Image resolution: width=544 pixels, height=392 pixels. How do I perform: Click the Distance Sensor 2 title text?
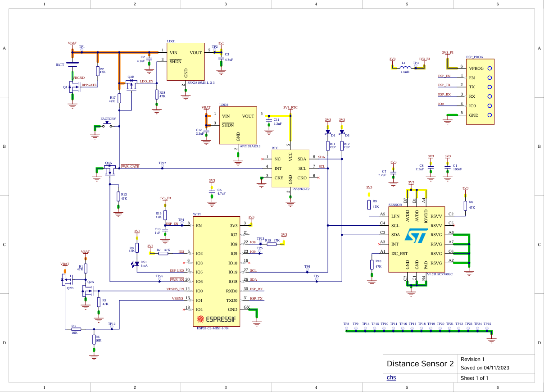420,364
